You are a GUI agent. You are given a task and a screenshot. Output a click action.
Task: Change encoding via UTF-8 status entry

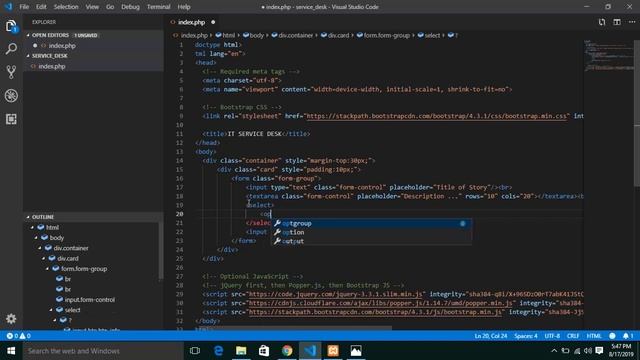click(x=552, y=336)
